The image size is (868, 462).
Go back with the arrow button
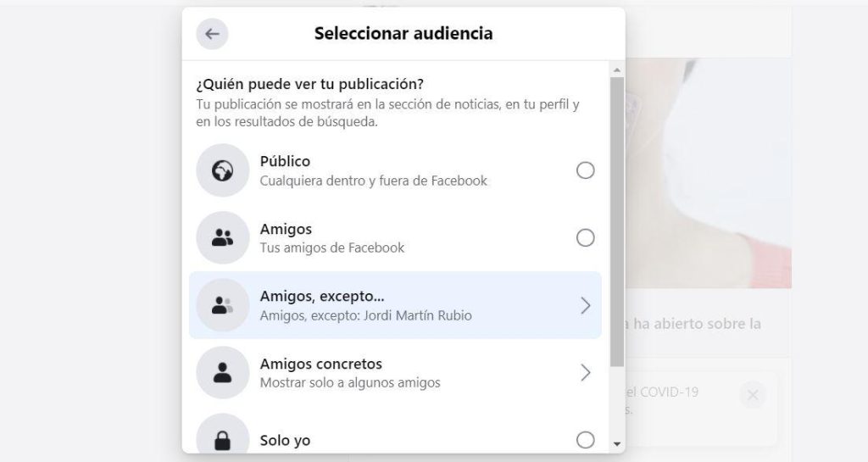(x=212, y=34)
